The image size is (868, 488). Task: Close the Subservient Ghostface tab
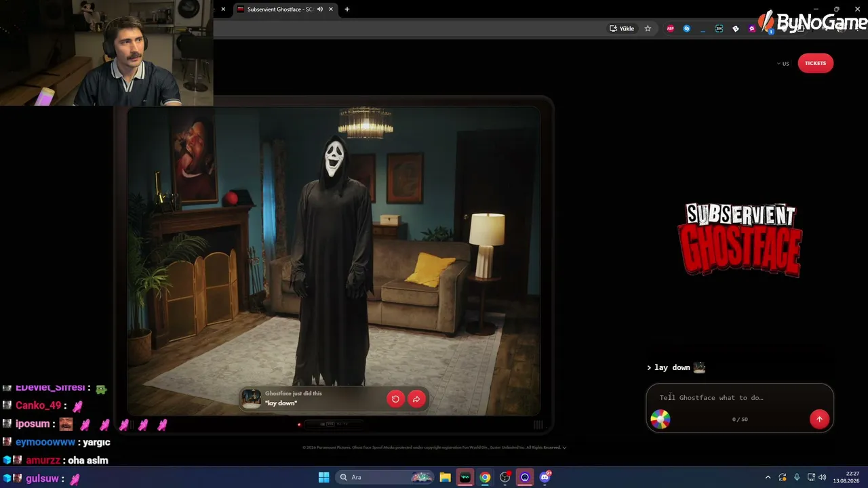click(331, 9)
